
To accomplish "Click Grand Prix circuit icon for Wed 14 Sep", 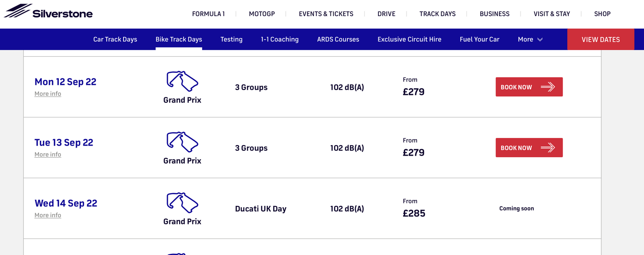I will coord(182,202).
